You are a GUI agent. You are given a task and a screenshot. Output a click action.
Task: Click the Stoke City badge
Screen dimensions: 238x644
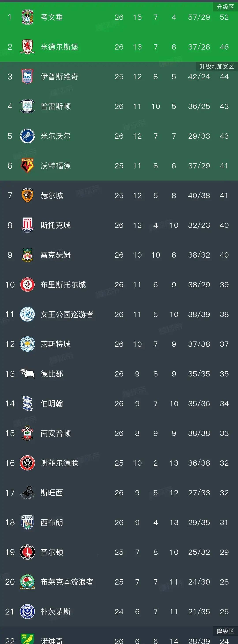pos(27,225)
